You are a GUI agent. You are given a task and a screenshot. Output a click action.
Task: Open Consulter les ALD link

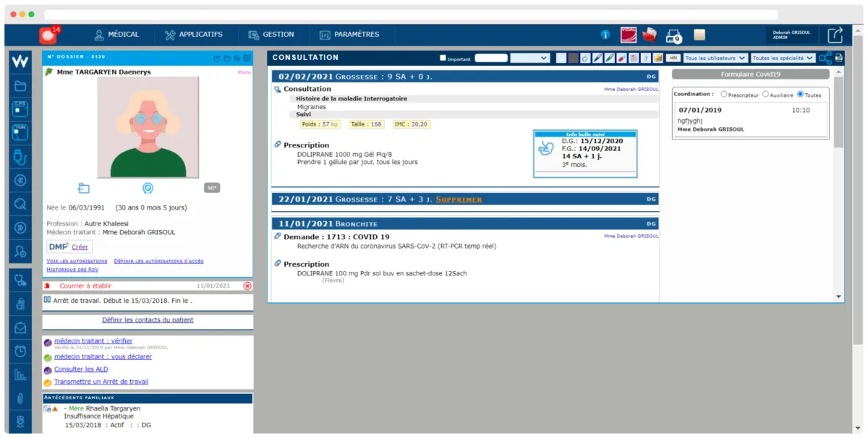[x=81, y=369]
